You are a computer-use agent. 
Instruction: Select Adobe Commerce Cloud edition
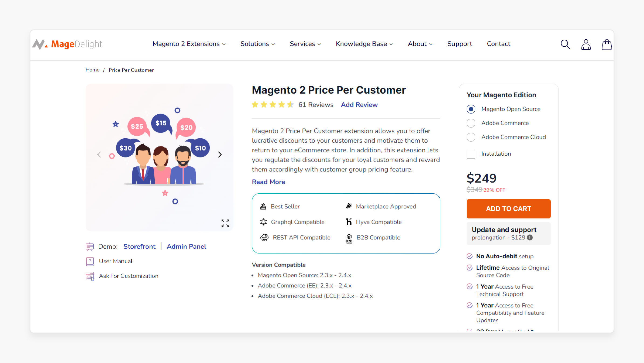coord(471,137)
